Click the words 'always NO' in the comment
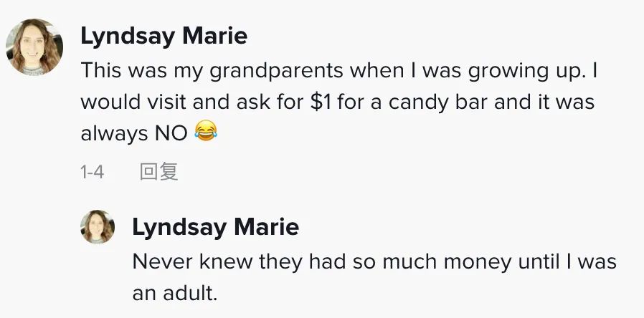 point(134,133)
